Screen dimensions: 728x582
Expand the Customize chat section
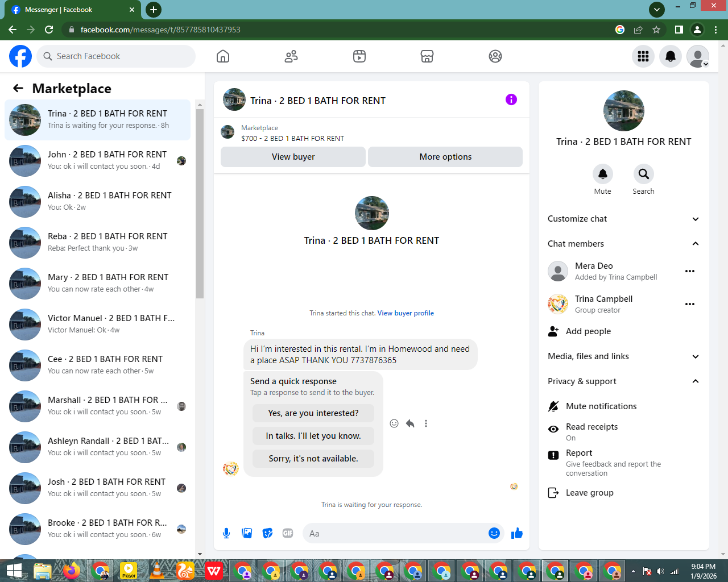(x=623, y=219)
